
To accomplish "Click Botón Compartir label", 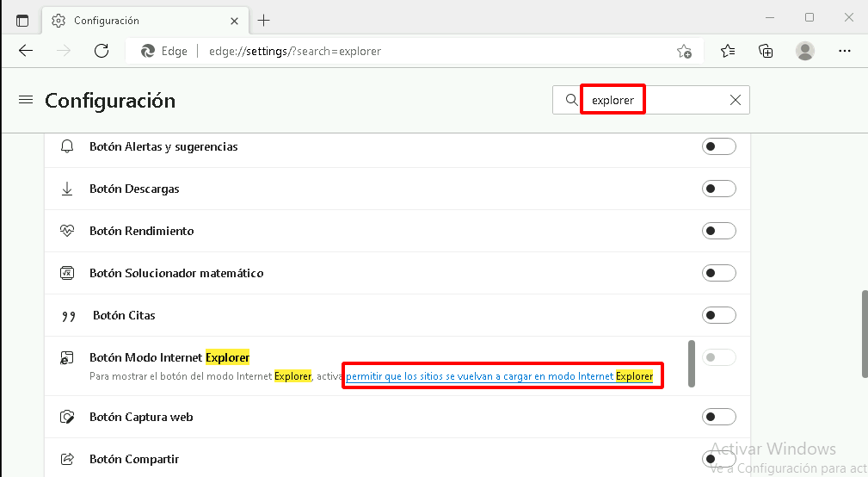I will pyautogui.click(x=134, y=459).
